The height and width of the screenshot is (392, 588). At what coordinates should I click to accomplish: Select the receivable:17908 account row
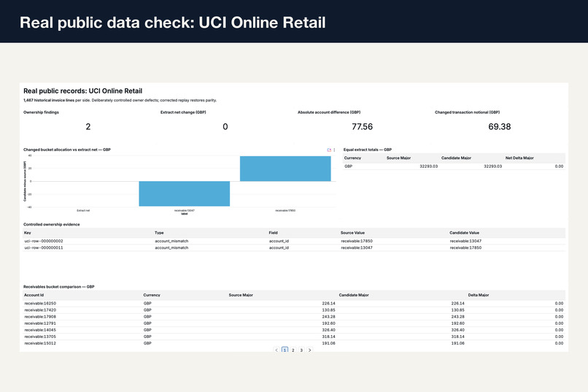pyautogui.click(x=293, y=317)
